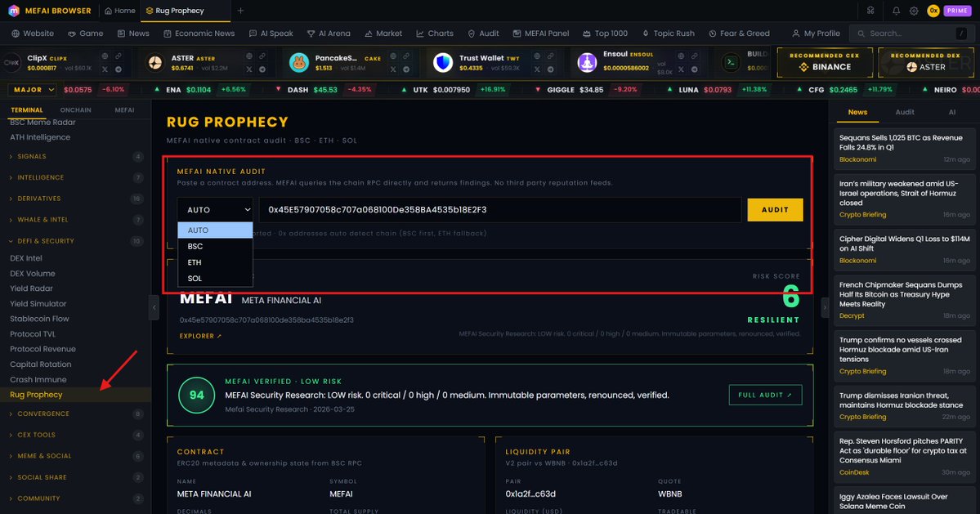Screen dimensions: 980x514
Task: Expand the DERIVATIVES sidebar group
Action: tap(75, 199)
